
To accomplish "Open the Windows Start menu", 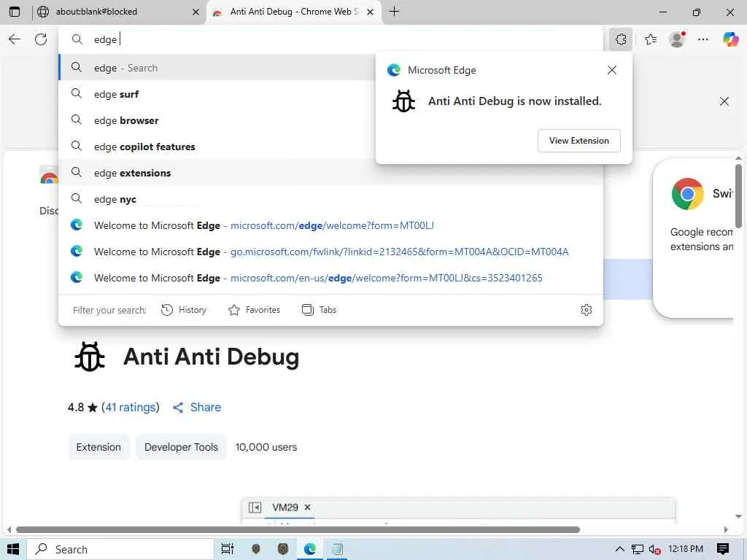I will 13,549.
